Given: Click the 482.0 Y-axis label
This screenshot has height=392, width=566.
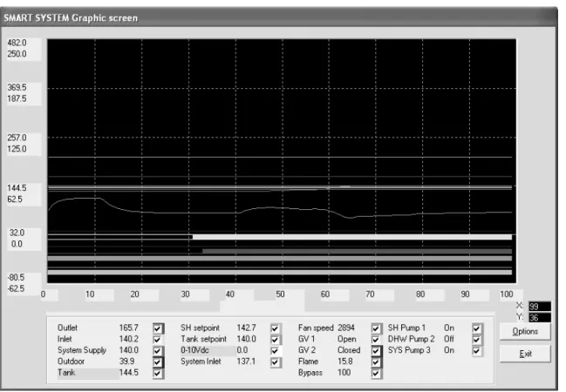Looking at the screenshot, I should point(17,43).
